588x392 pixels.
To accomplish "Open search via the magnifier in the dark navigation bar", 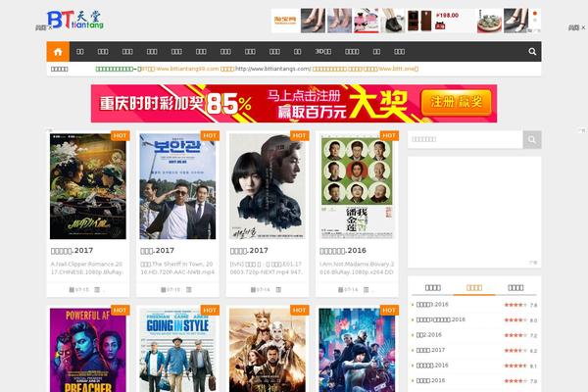I will [x=532, y=51].
